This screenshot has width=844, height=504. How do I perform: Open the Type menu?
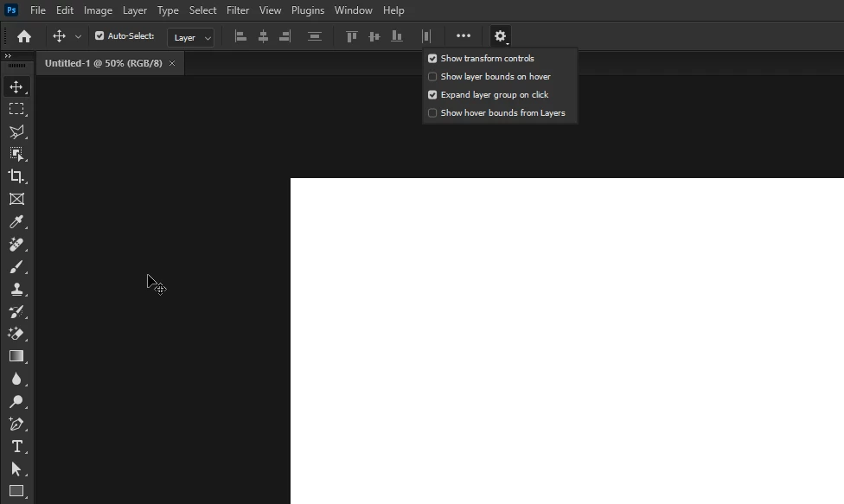tap(168, 10)
